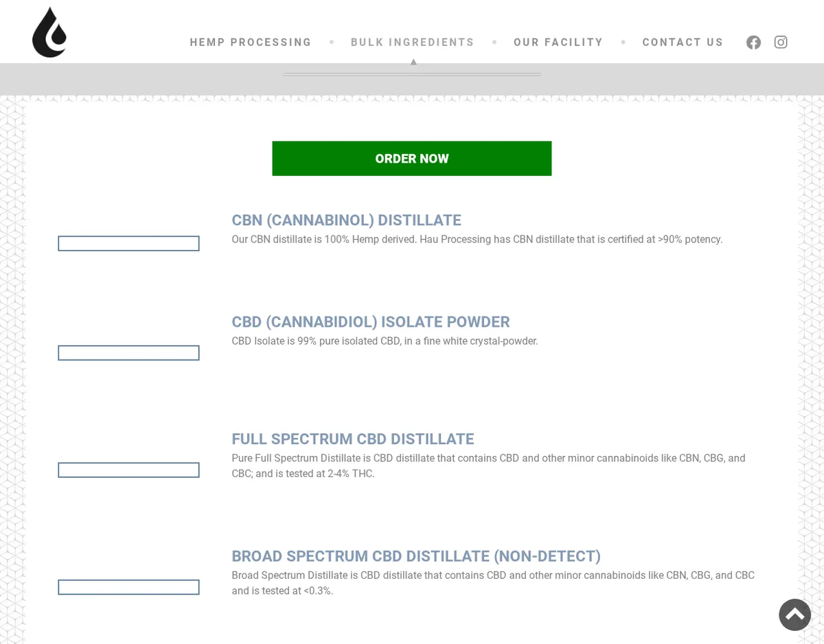Image resolution: width=824 pixels, height=644 pixels.
Task: Click the Broad Spectrum CBD Distillate (Non-Detect) heading
Action: coord(416,556)
